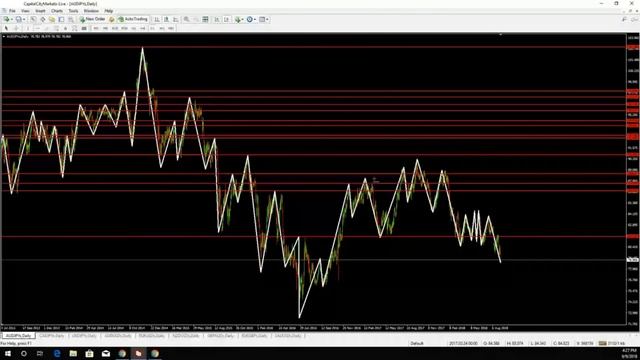Expand the New Chart dropdown arrow
Screen dimensions: 640x360
(x=12, y=19)
